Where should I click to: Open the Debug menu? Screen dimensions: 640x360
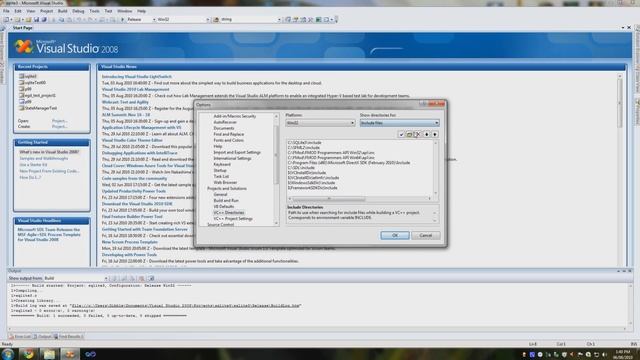tap(78, 11)
